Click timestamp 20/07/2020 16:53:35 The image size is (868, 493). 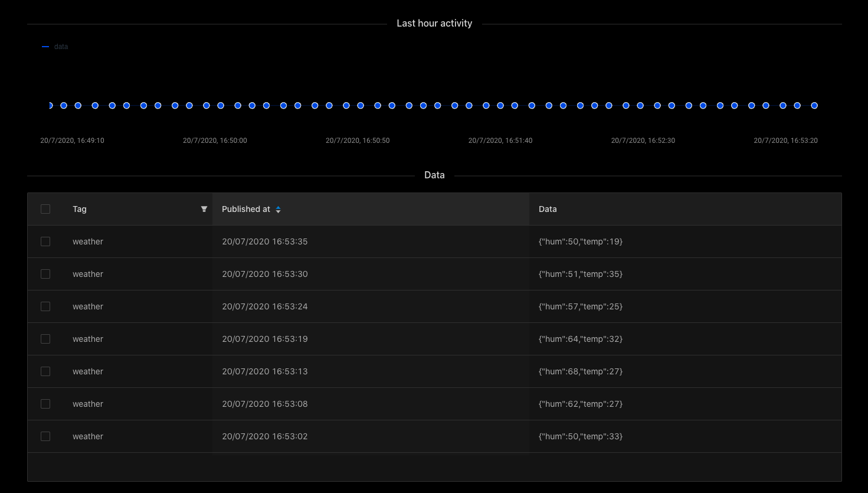click(264, 241)
